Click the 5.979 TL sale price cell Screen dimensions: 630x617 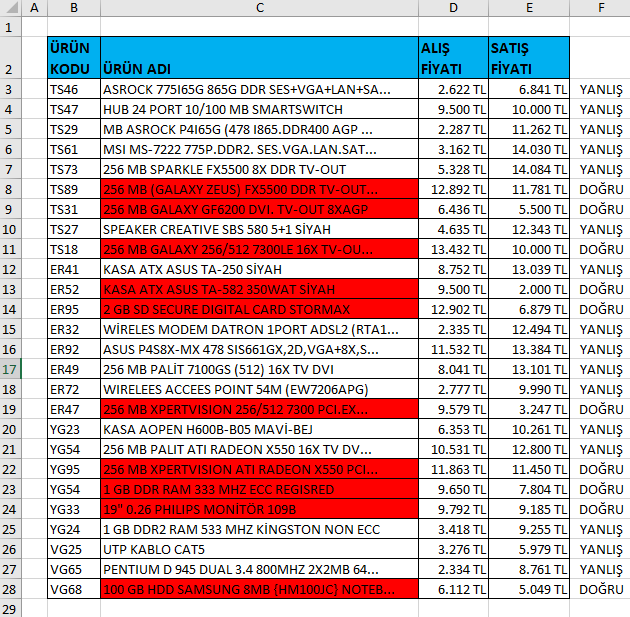tap(529, 549)
